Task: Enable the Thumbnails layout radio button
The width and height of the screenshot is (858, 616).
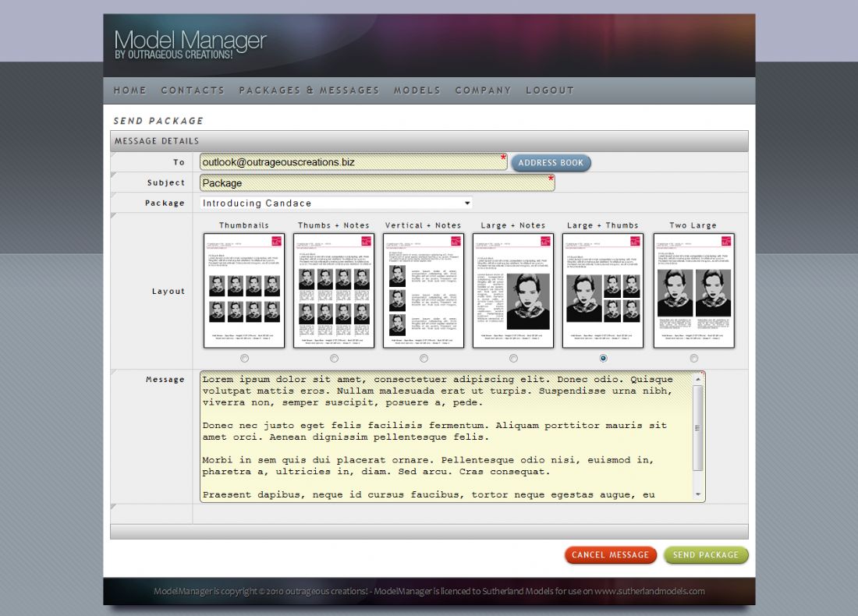Action: pos(245,359)
